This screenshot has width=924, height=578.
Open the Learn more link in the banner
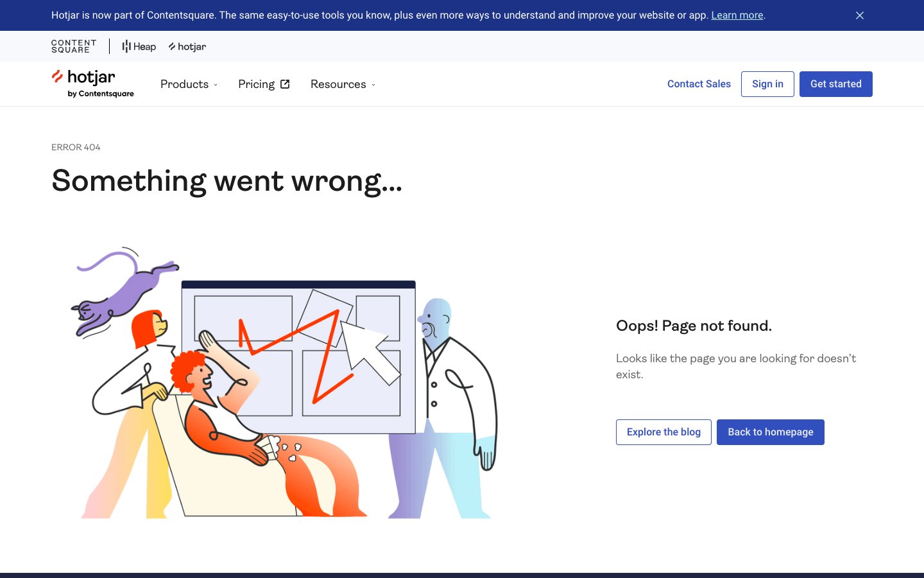(737, 15)
